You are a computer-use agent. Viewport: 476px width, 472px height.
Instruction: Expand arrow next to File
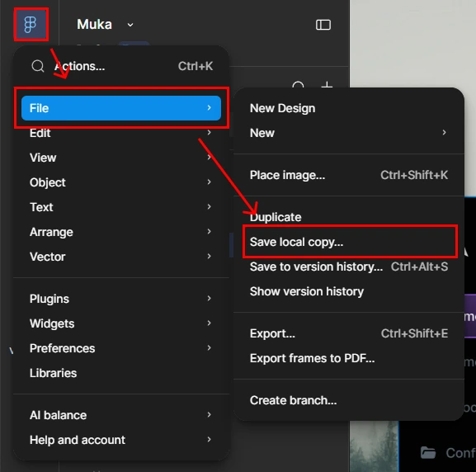point(210,108)
